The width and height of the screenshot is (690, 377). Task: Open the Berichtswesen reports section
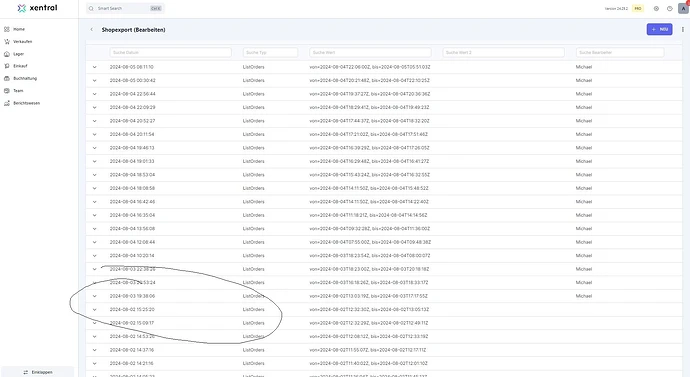[22, 103]
